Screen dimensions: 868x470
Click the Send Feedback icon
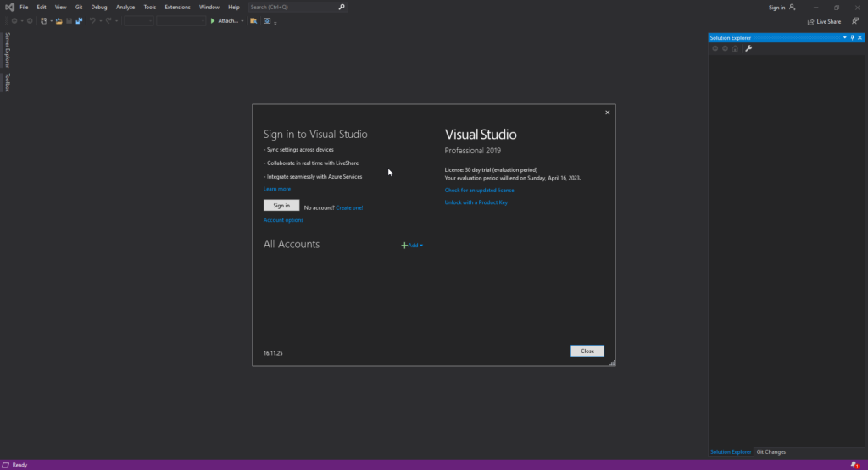pyautogui.click(x=855, y=21)
